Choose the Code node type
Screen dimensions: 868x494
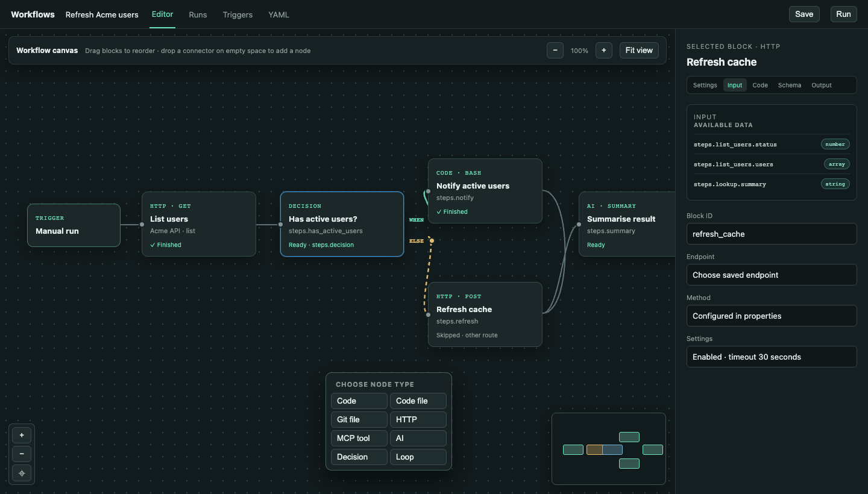tap(359, 401)
